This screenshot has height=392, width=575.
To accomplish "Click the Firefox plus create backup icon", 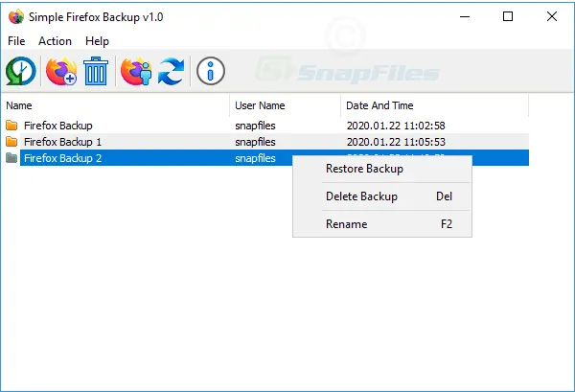I will [x=60, y=72].
